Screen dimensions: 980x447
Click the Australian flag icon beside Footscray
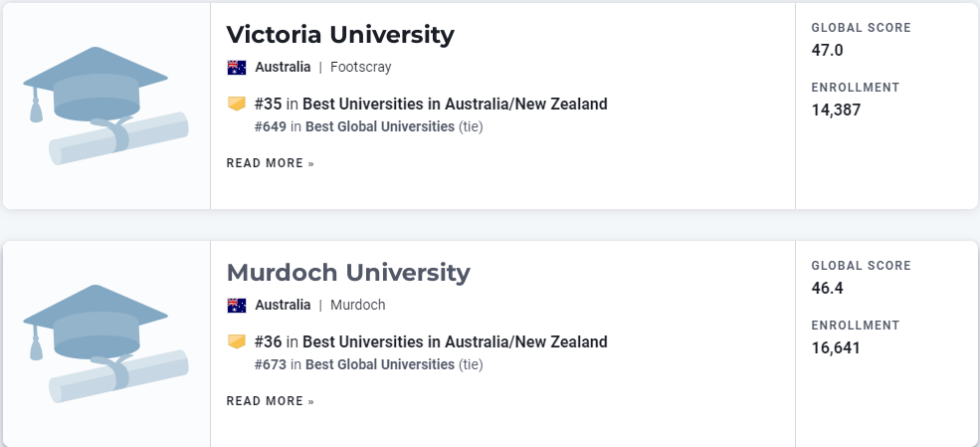click(x=237, y=67)
